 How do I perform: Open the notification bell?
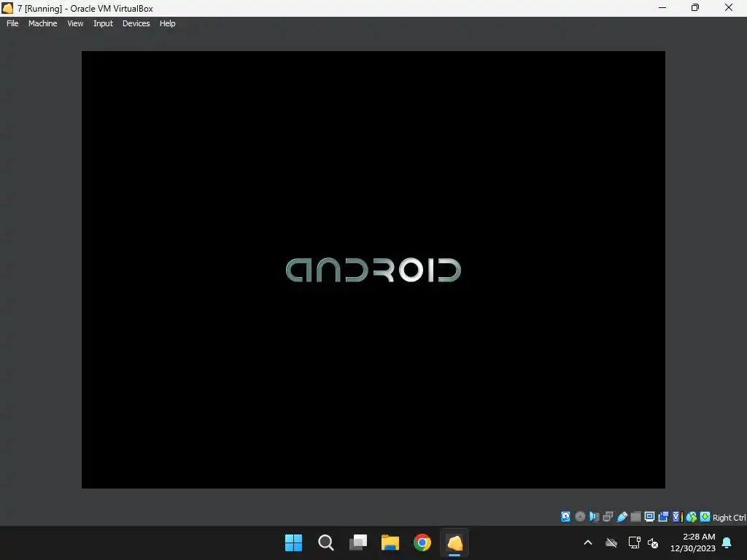click(727, 542)
